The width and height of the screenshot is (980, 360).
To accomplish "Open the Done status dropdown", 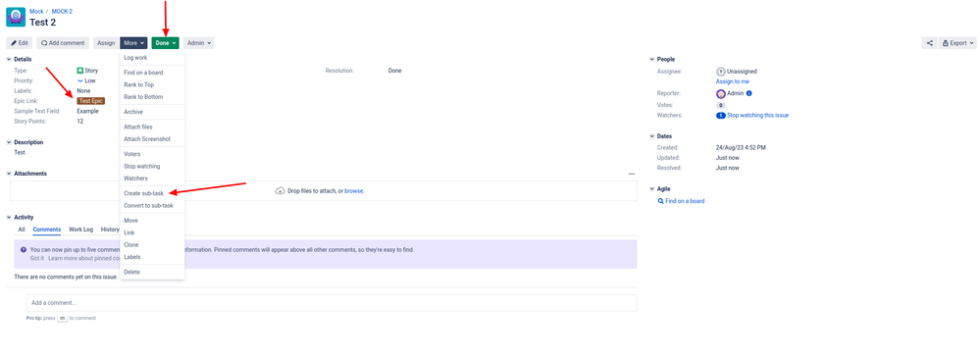I will [x=165, y=43].
